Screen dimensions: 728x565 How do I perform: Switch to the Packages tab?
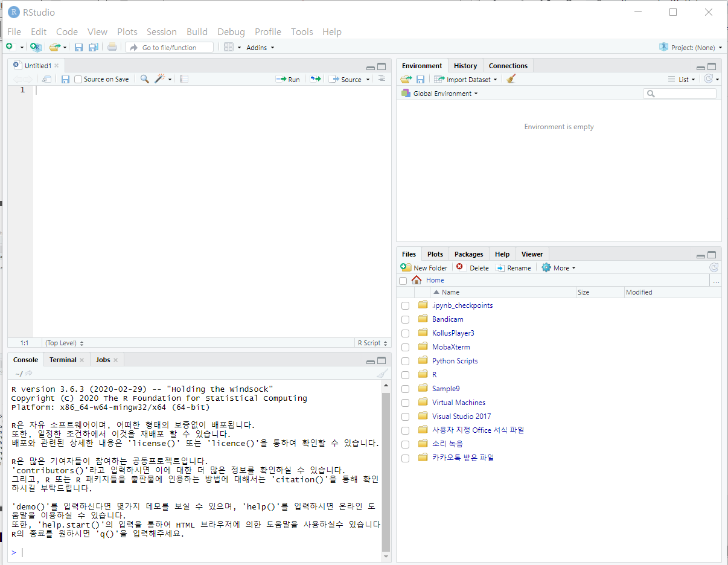coord(469,254)
